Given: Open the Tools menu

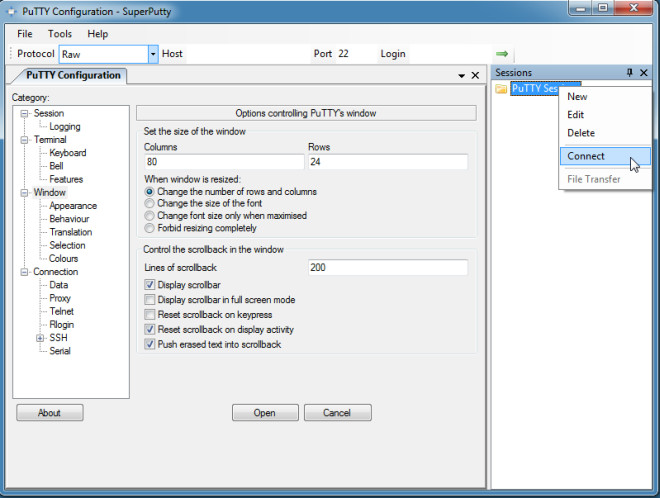Looking at the screenshot, I should tap(60, 34).
